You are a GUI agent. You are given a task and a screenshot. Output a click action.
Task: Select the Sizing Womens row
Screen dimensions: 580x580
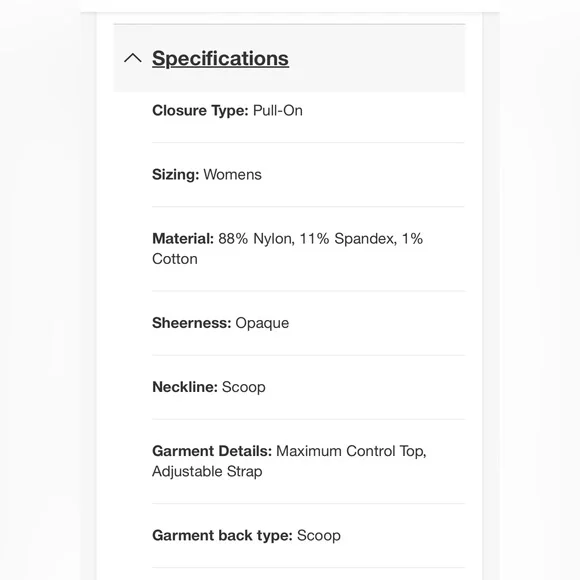point(308,175)
